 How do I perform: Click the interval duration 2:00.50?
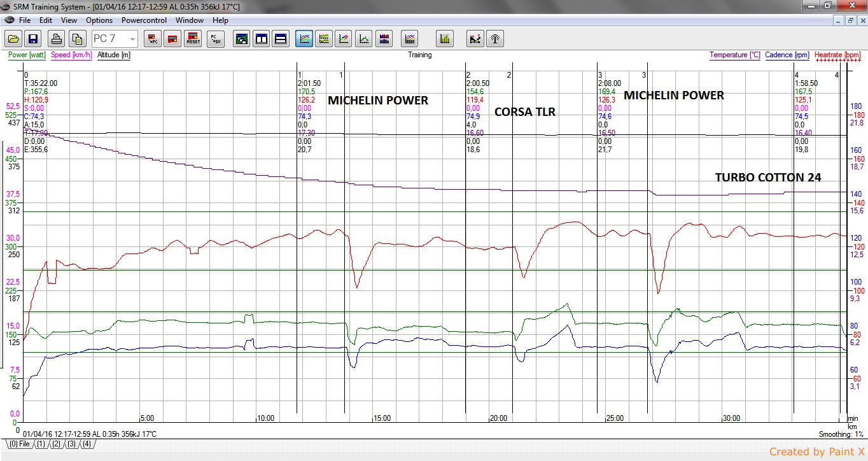[x=478, y=83]
